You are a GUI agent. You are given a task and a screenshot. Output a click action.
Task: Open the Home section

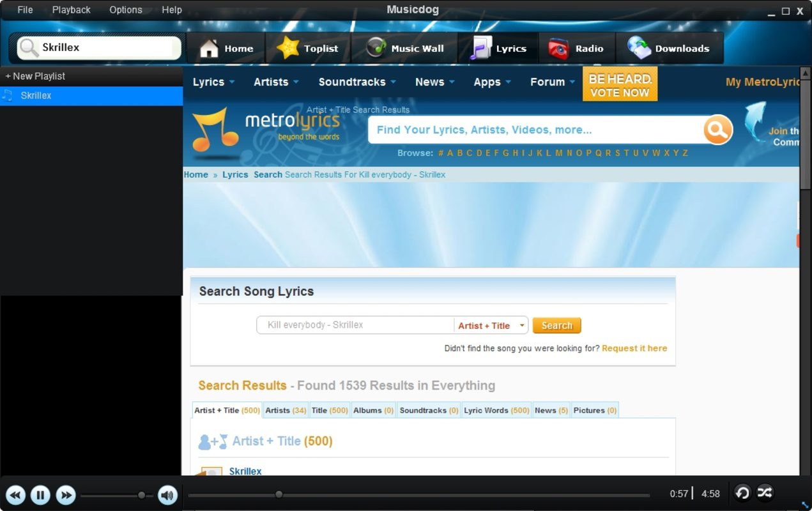click(x=226, y=49)
